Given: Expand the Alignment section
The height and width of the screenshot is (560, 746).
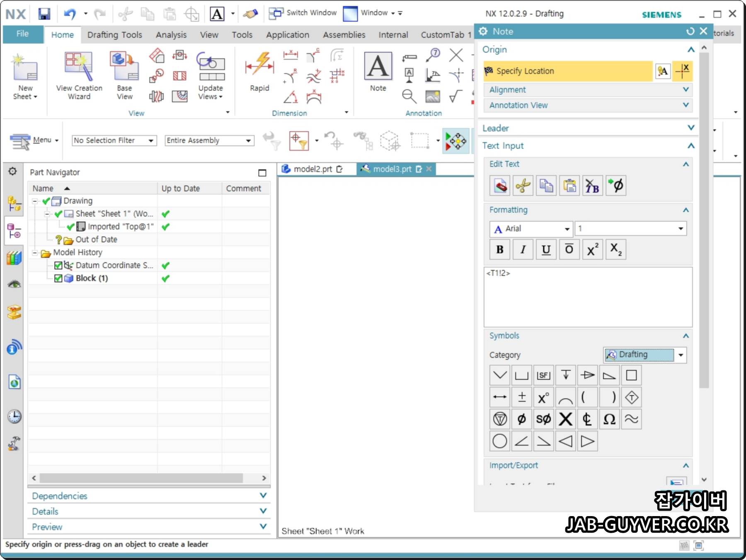Looking at the screenshot, I should coord(588,89).
